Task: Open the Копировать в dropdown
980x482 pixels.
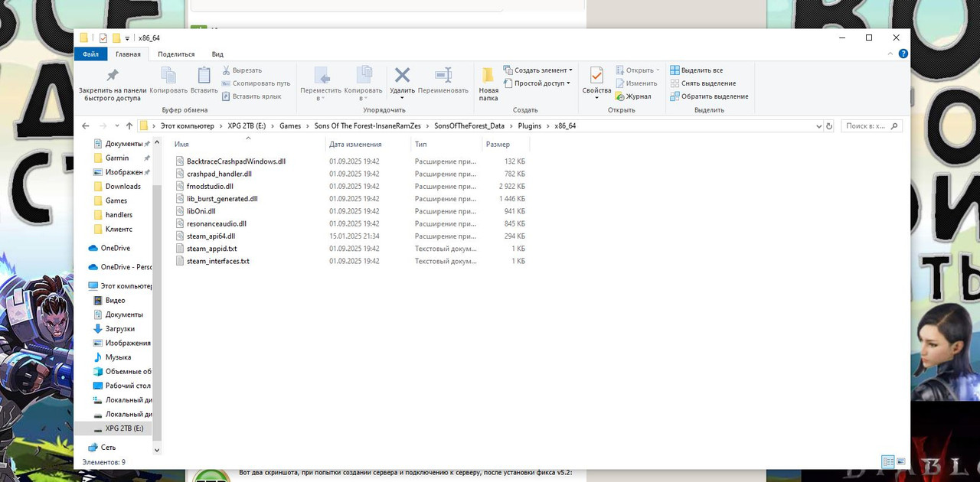Action: 364,83
